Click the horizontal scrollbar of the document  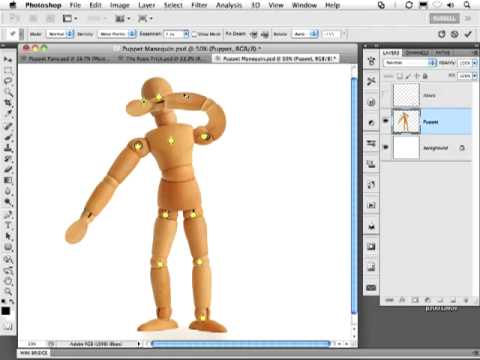(241, 343)
